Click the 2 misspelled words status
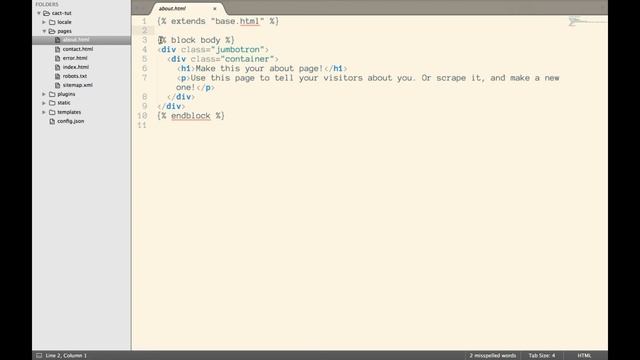This screenshot has height=360, width=640. click(x=493, y=356)
